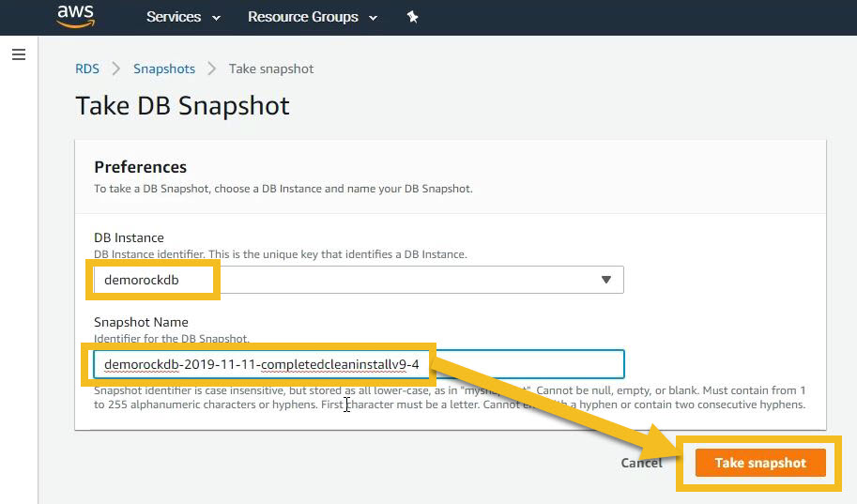Click the Snapshot Name label
The height and width of the screenshot is (504, 857).
click(x=141, y=323)
